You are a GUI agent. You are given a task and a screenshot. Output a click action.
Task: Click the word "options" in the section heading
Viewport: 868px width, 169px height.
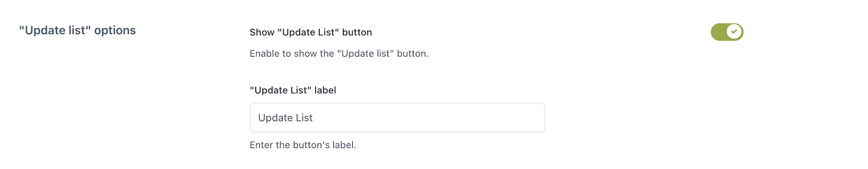[x=115, y=31]
